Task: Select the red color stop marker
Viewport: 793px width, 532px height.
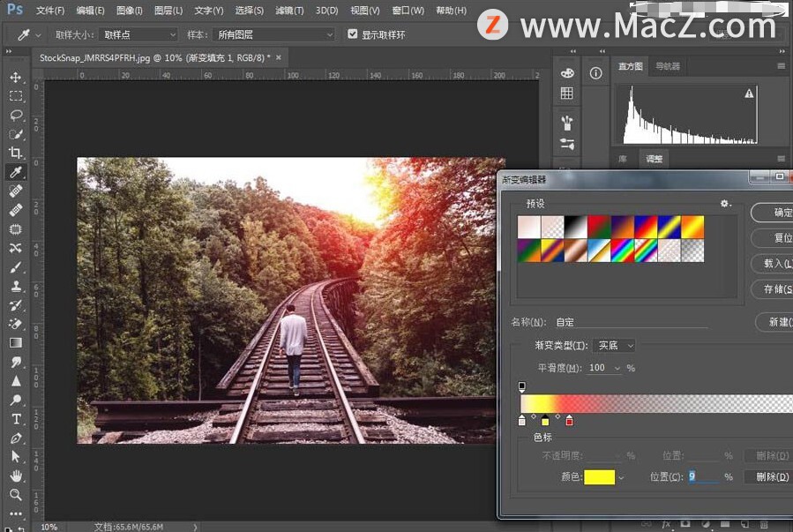Action: 569,420
